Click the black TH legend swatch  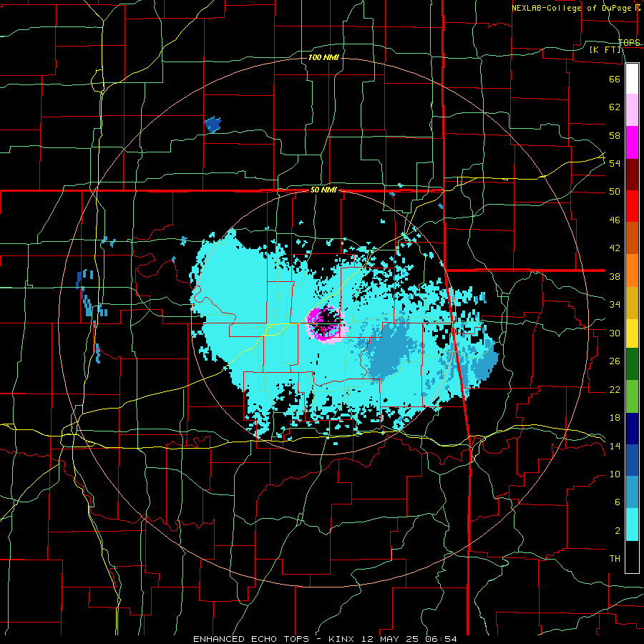pyautogui.click(x=632, y=557)
